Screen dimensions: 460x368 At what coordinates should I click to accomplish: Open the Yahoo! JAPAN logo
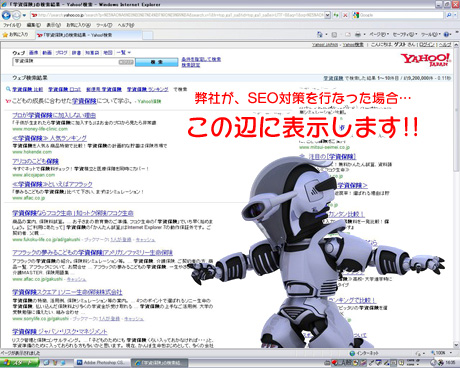coord(426,60)
